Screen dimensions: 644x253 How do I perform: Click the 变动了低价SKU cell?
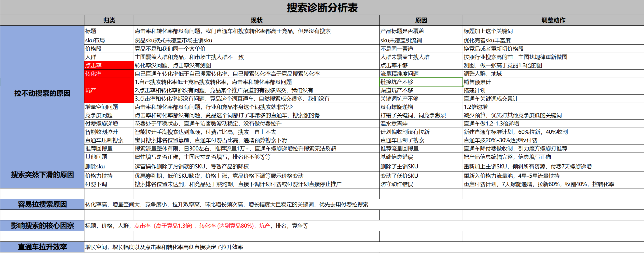pyautogui.click(x=421, y=176)
